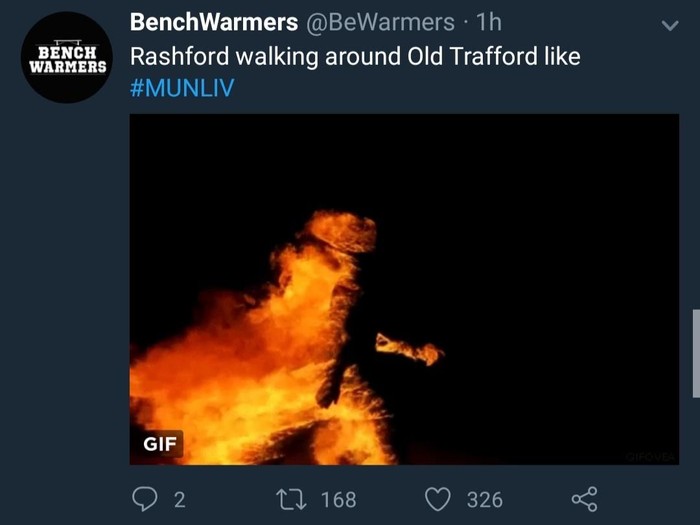The height and width of the screenshot is (525, 700).
Task: Open the #MUNLIV hashtag
Action: pos(182,88)
